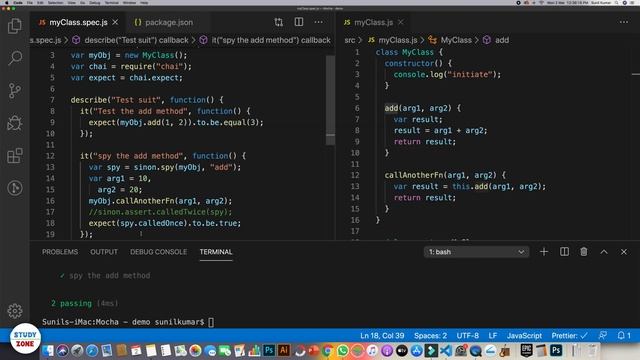Click the 'Spaces: 2' indentation status item
The width and height of the screenshot is (640, 360).
point(430,336)
